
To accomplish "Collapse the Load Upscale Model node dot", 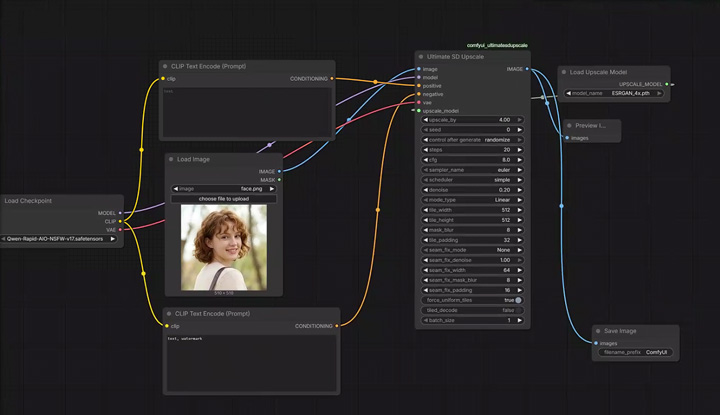I will 564,72.
